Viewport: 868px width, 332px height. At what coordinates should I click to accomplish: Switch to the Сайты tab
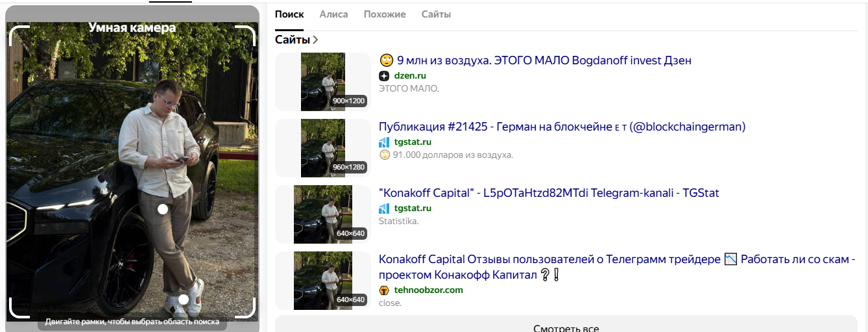click(x=436, y=14)
